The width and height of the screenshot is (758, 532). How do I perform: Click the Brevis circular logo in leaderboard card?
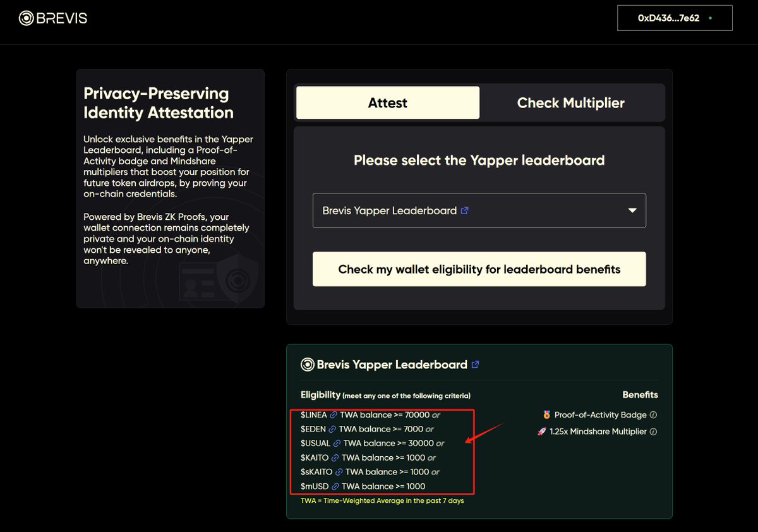pyautogui.click(x=308, y=365)
